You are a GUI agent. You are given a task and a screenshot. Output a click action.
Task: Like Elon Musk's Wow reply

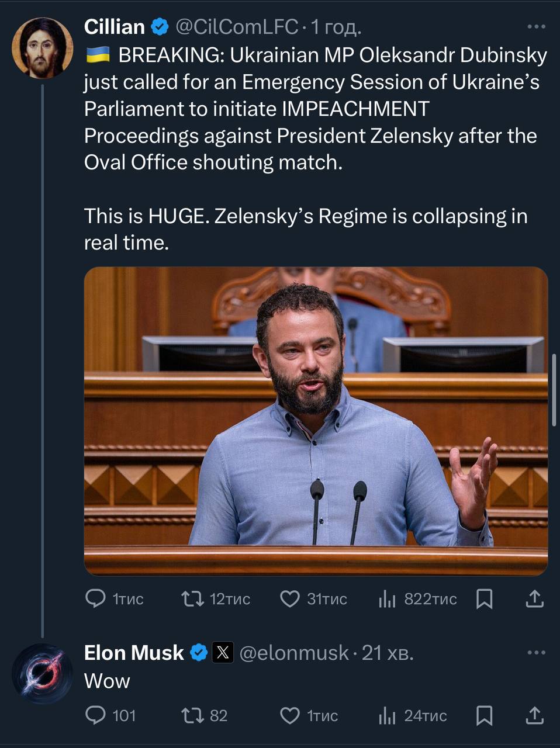pyautogui.click(x=290, y=715)
